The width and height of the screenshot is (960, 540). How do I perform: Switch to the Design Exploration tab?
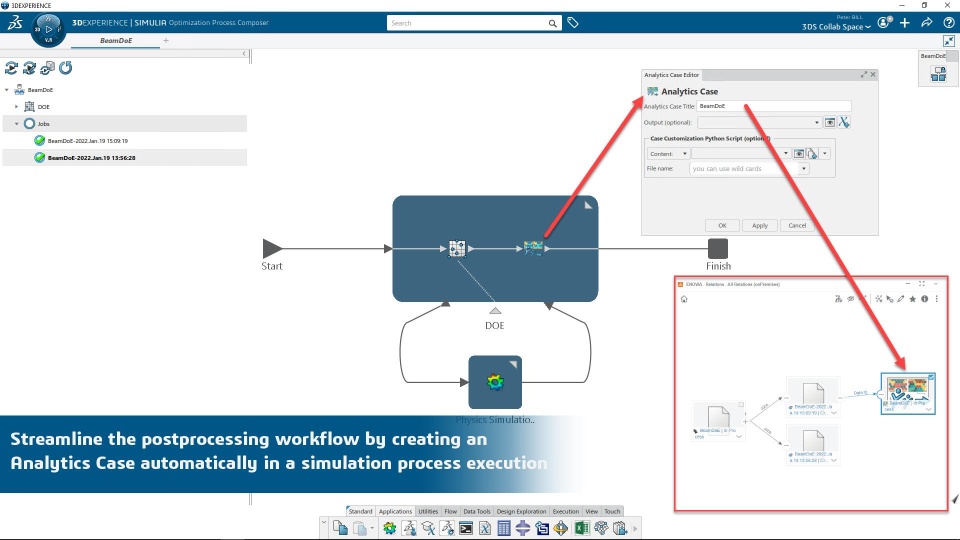[x=521, y=511]
